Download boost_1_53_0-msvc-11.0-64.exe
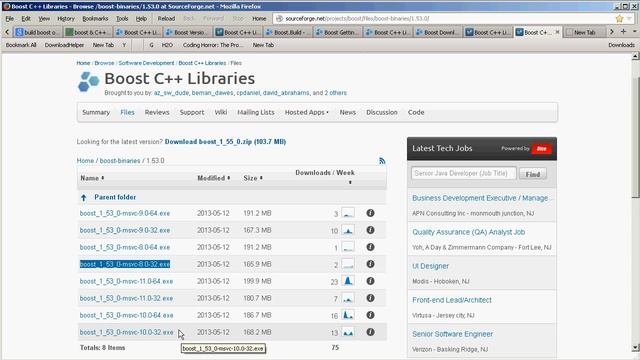This screenshot has width=640, height=360. 126,281
